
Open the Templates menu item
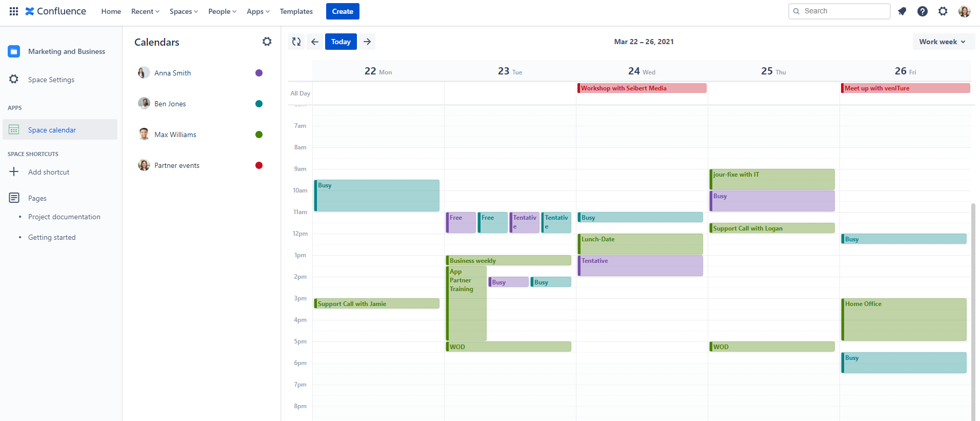(296, 11)
